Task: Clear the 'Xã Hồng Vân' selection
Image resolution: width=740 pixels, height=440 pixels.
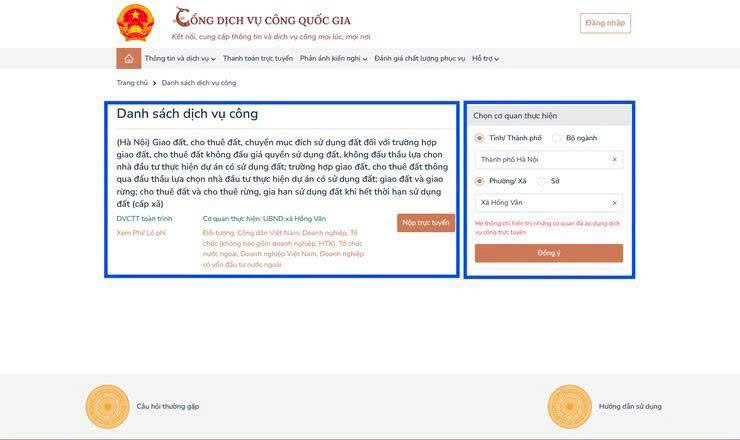Action: [x=614, y=203]
